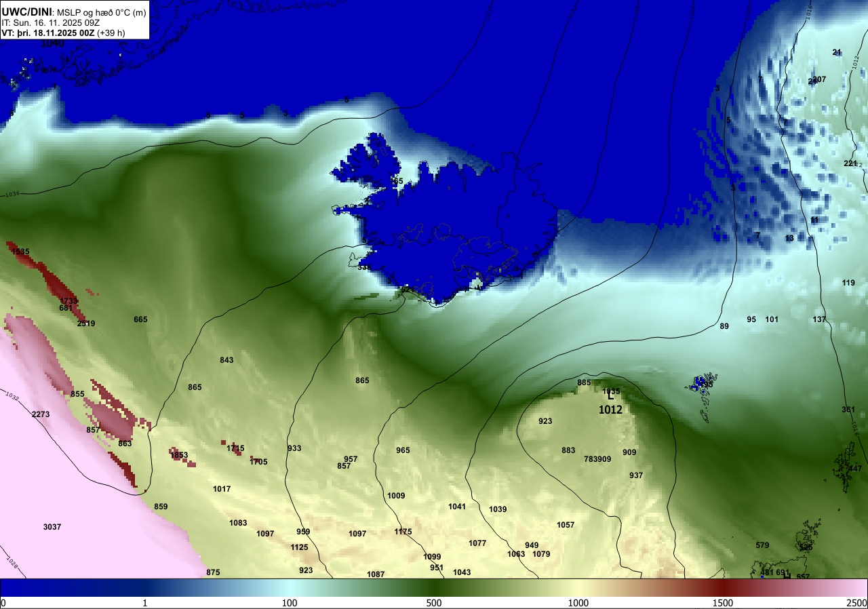Pick the dark green section of the color scale
Viewport: 868px width, 609px height.
pos(434,587)
